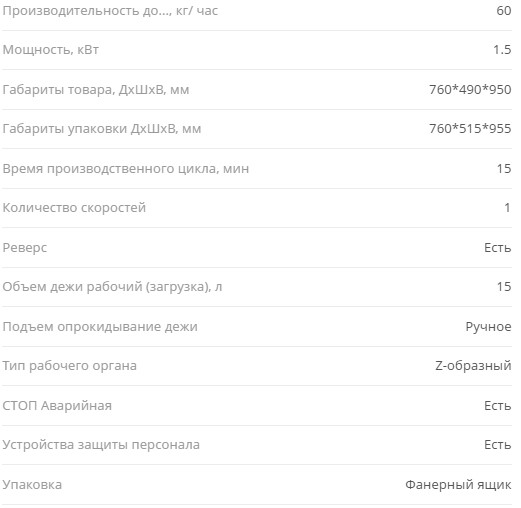
Task: Click the Производительность label text
Action: tap(110, 11)
